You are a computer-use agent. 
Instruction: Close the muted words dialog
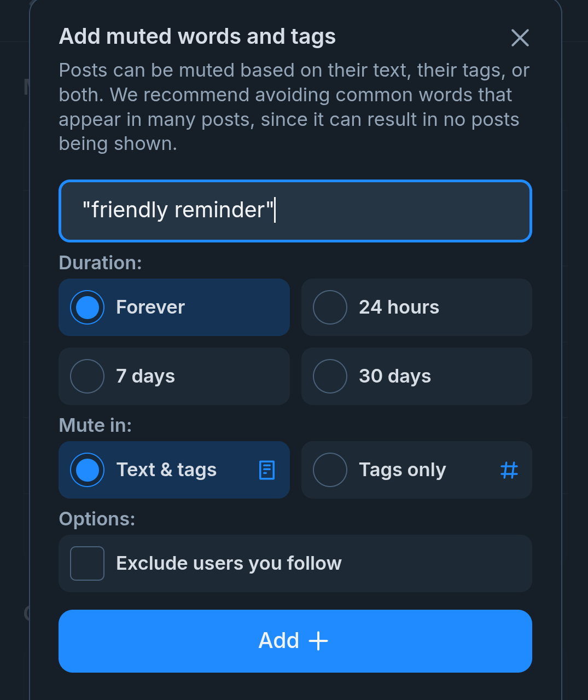point(520,38)
